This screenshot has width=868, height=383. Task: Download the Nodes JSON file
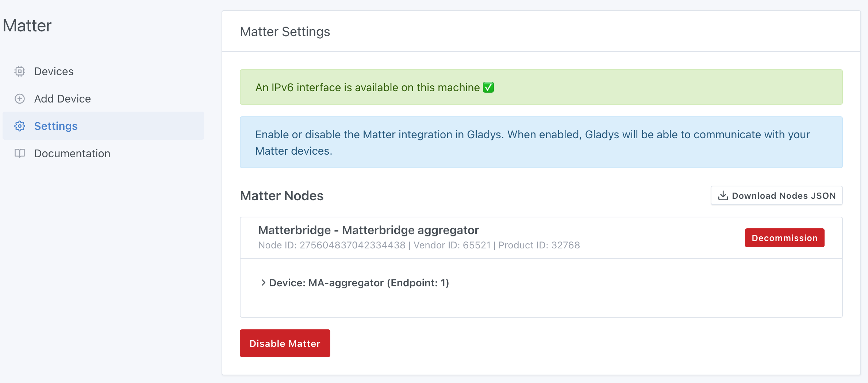tap(776, 195)
